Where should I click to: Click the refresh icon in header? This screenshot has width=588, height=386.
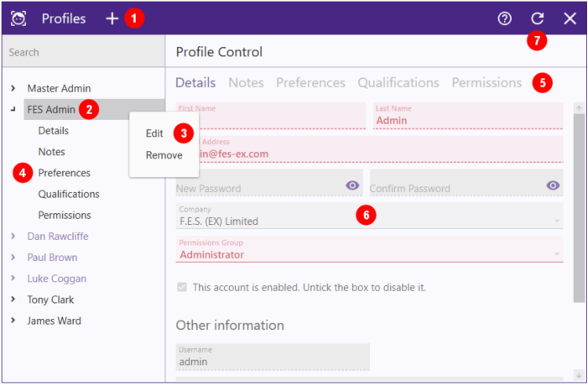click(538, 18)
